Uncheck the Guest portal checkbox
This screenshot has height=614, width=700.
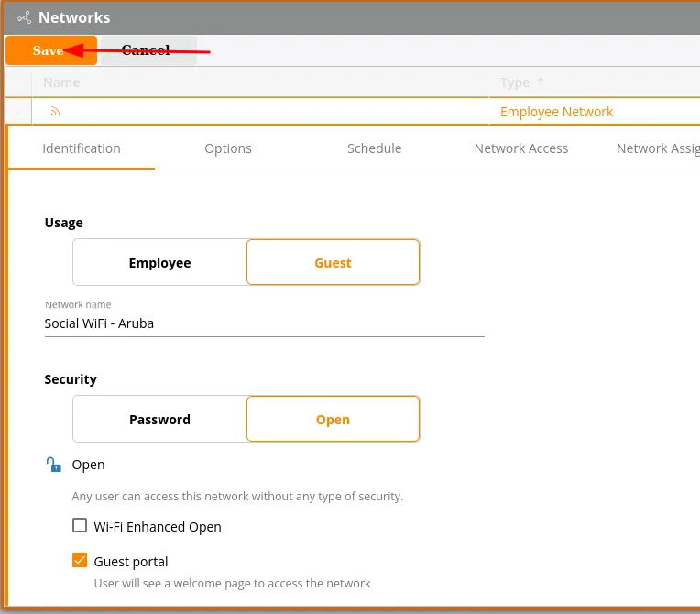click(x=80, y=561)
